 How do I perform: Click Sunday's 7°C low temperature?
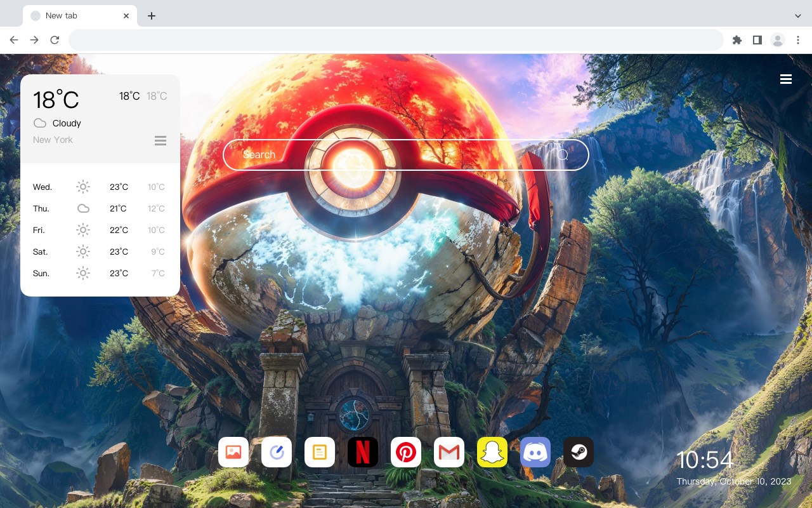(x=158, y=273)
